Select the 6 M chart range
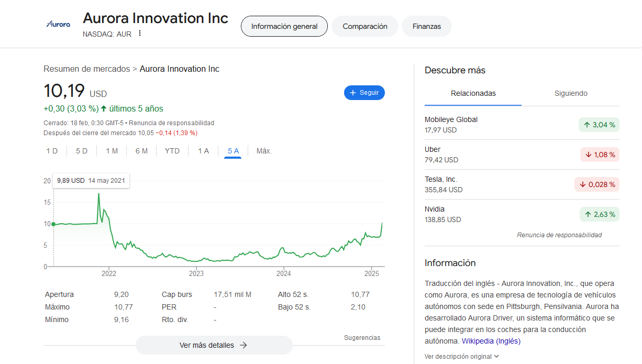Image resolution: width=642 pixels, height=364 pixels. coord(141,151)
